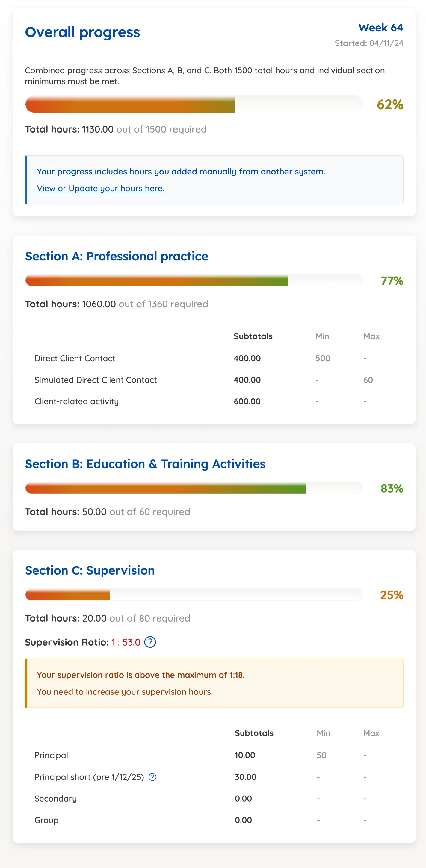The width and height of the screenshot is (426, 868).
Task: Expand Section A: Professional practice
Action: click(116, 257)
